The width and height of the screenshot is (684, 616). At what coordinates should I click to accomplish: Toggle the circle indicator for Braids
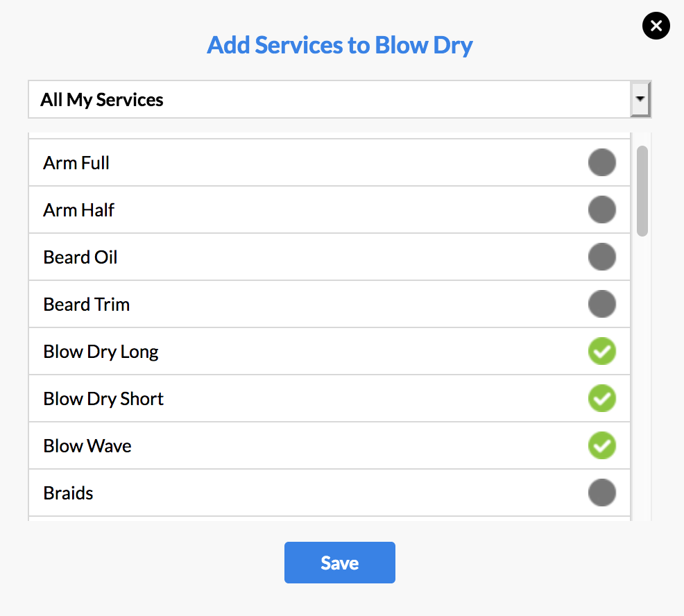point(602,493)
